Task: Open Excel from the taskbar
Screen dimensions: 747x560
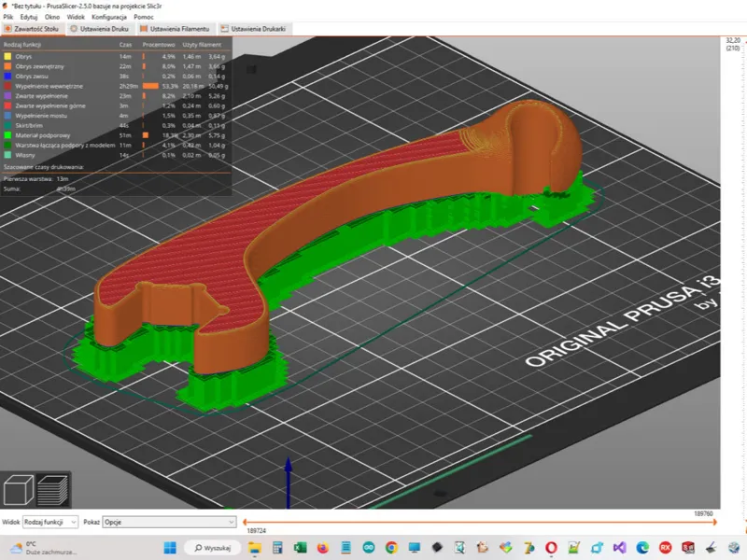Action: tap(300, 548)
